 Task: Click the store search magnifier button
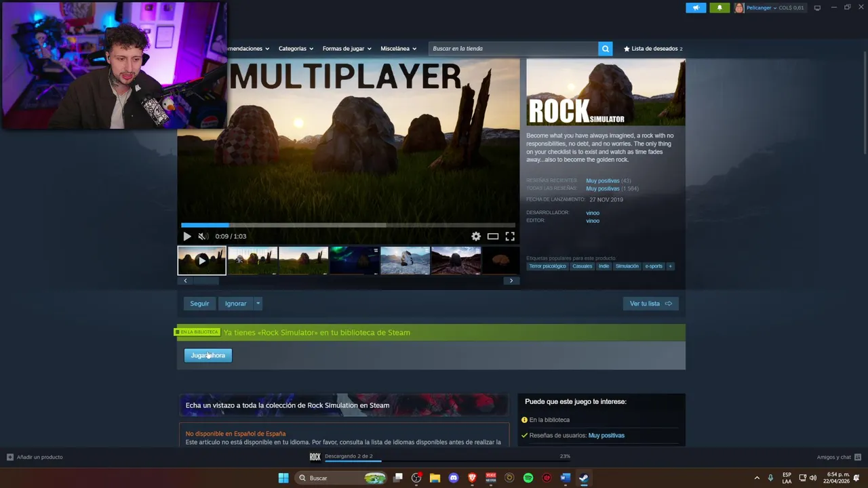coord(605,49)
